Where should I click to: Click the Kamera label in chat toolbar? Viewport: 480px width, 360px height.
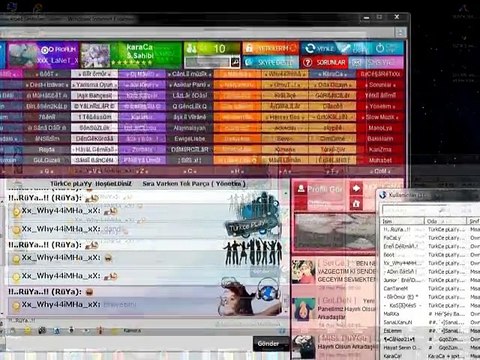[x=132, y=331]
